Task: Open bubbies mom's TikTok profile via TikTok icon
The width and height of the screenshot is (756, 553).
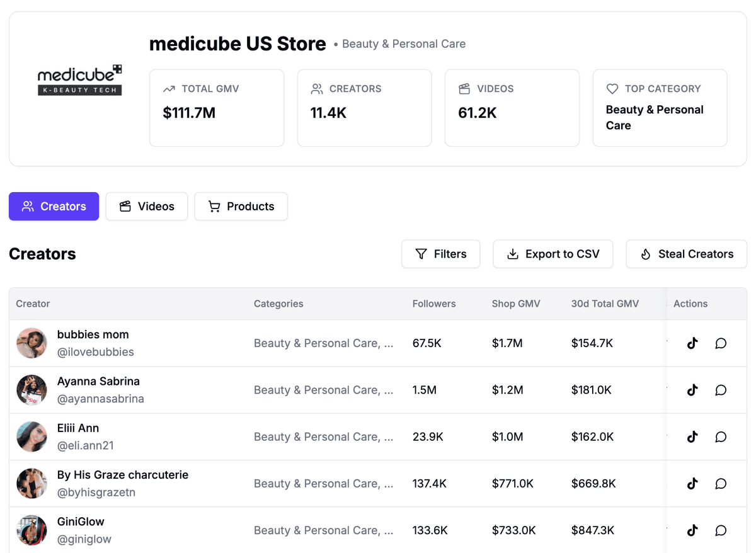Action: [692, 343]
